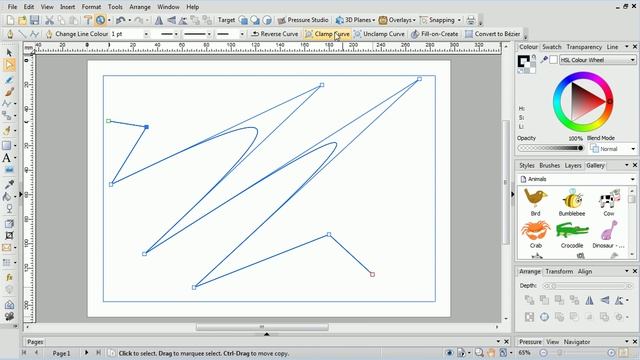
Task: Switch to the Navigator tab
Action: tap(577, 342)
